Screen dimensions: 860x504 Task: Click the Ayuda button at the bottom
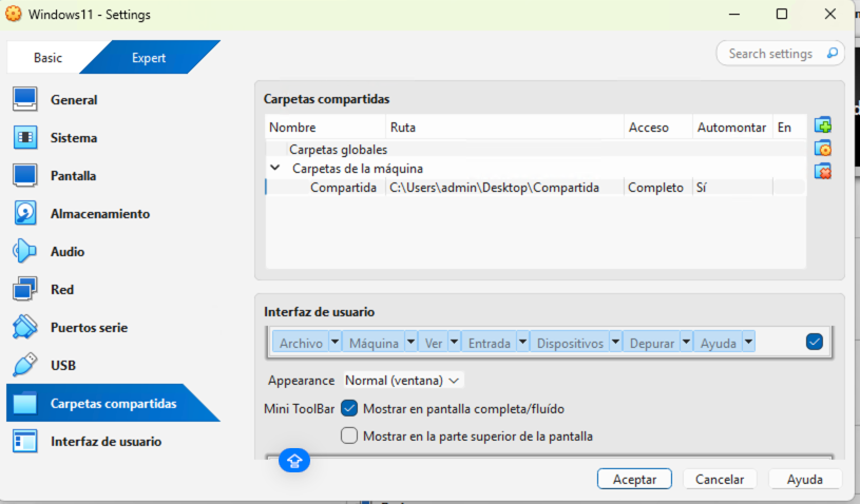(805, 479)
